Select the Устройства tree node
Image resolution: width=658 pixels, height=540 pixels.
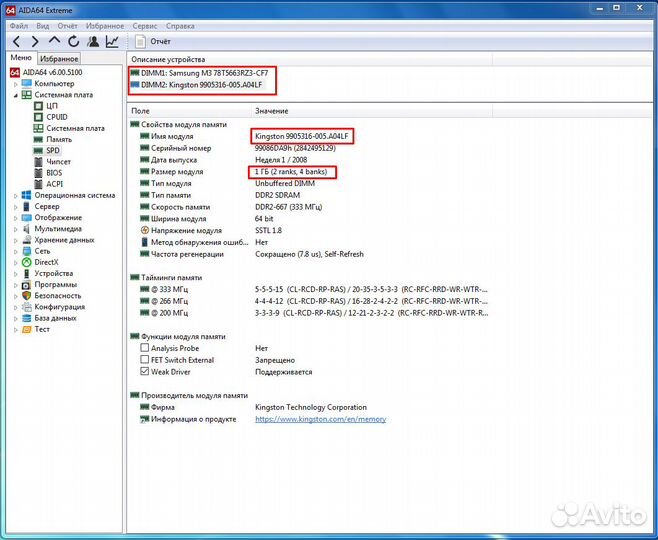[x=47, y=273]
